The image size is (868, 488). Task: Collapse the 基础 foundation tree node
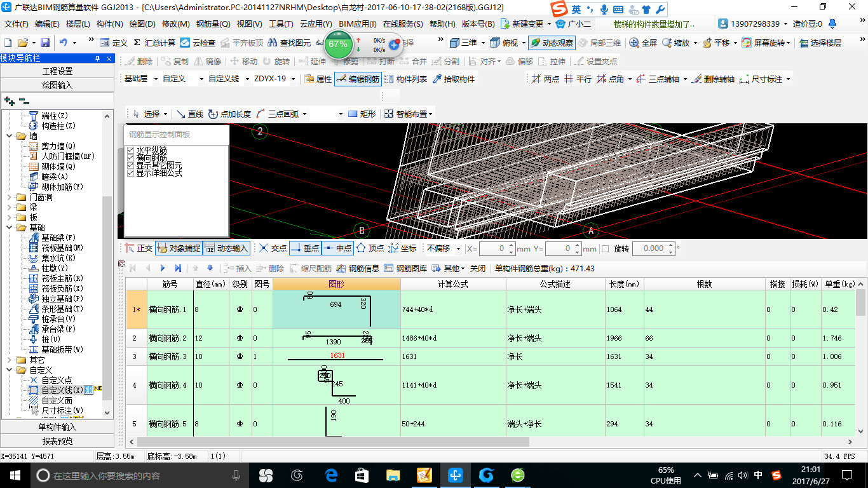coord(9,227)
